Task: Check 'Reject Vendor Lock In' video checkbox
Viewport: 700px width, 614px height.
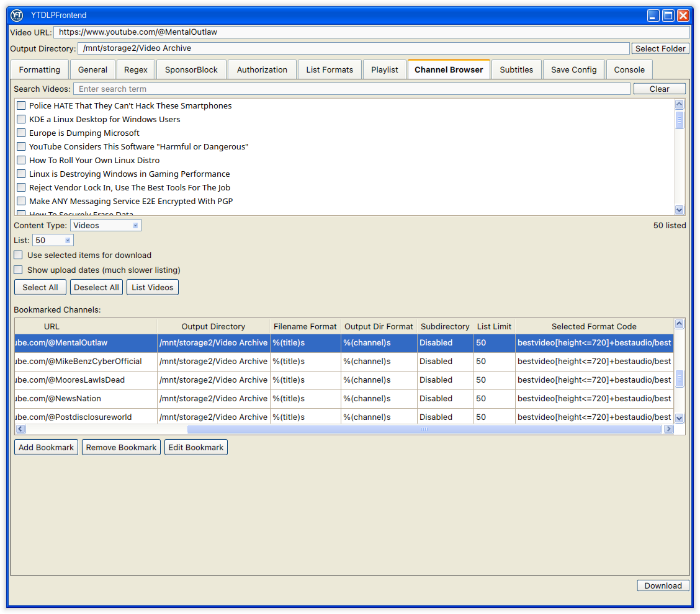Action: tap(21, 187)
